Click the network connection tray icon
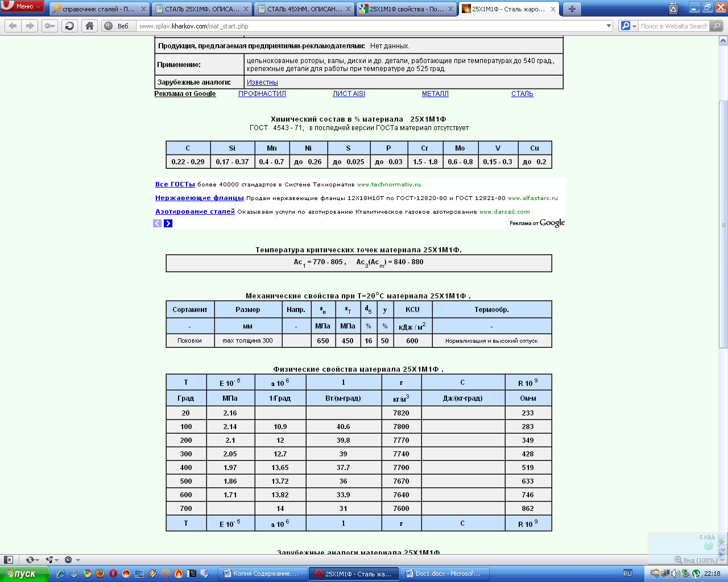This screenshot has width=728, height=582. 665,573
